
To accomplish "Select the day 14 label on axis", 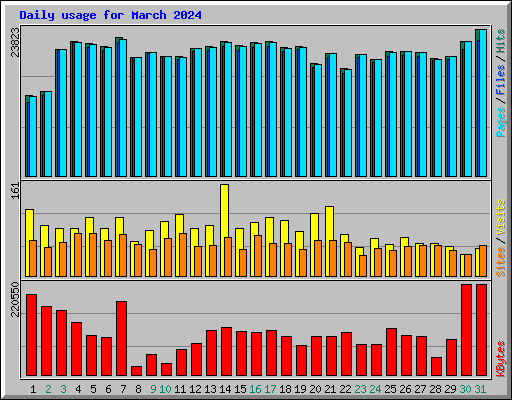I will 225,389.
